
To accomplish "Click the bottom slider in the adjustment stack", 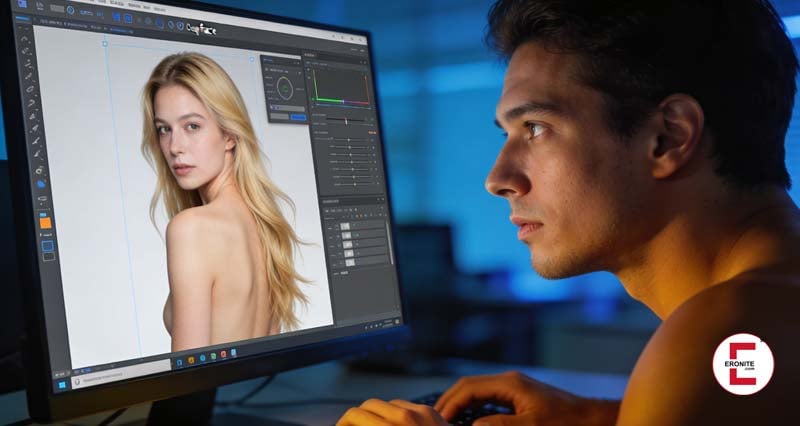I will click(358, 184).
